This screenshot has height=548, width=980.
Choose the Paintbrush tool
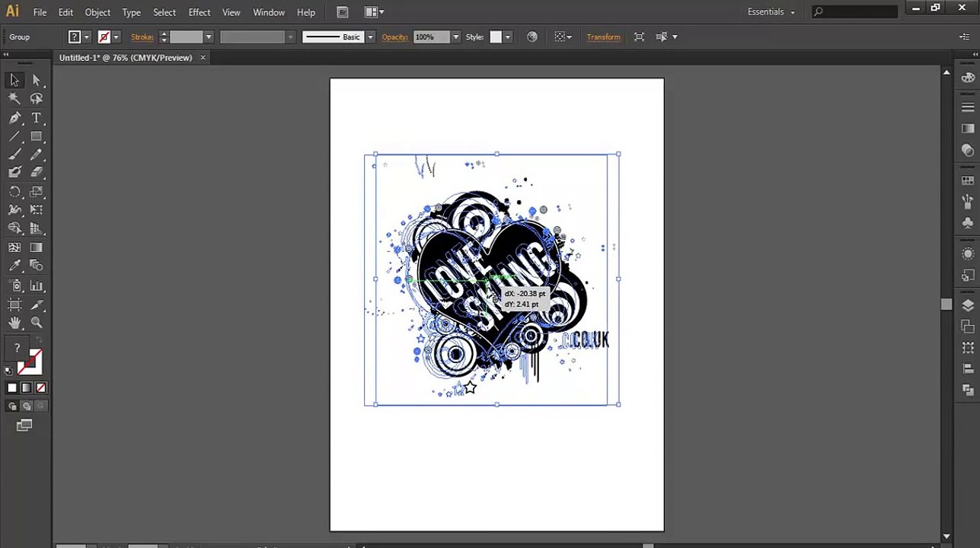coord(14,155)
